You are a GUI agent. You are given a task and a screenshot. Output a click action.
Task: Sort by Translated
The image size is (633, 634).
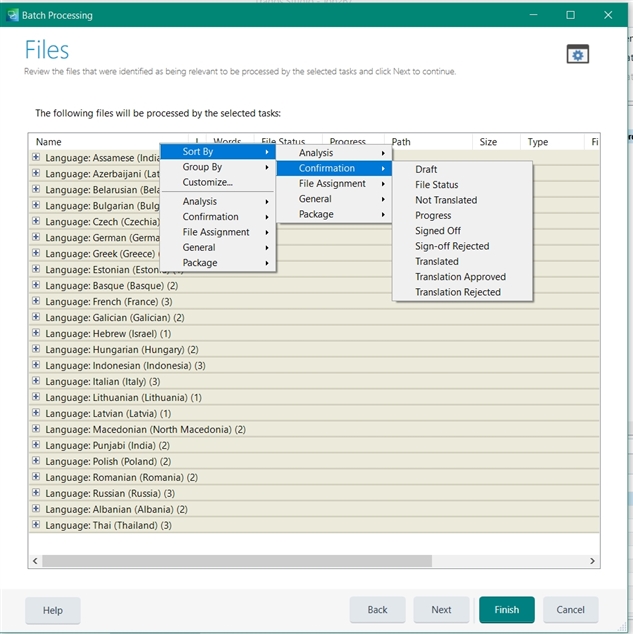(462, 262)
